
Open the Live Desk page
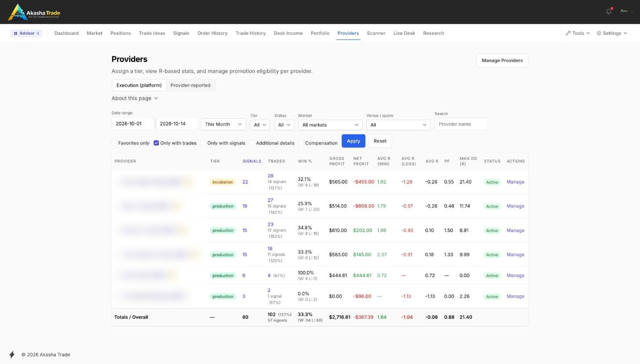404,33
